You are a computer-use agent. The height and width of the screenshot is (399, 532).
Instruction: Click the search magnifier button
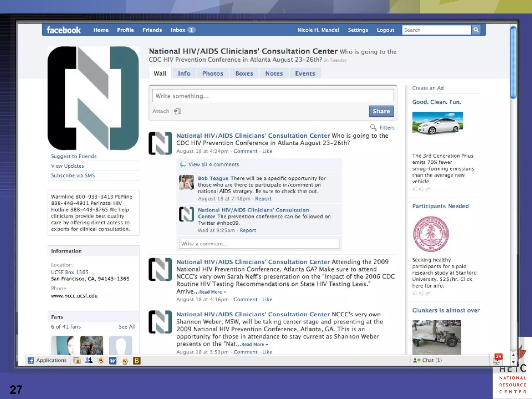(x=476, y=30)
